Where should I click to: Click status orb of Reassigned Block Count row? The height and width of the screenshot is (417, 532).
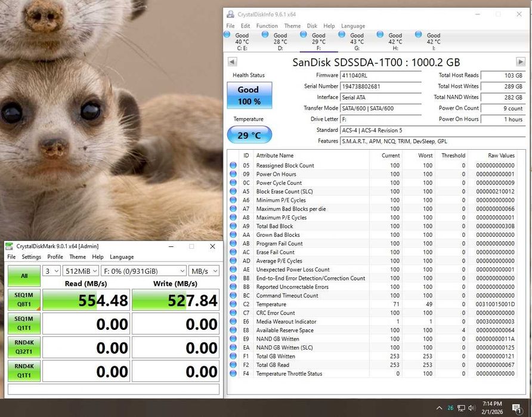click(233, 165)
